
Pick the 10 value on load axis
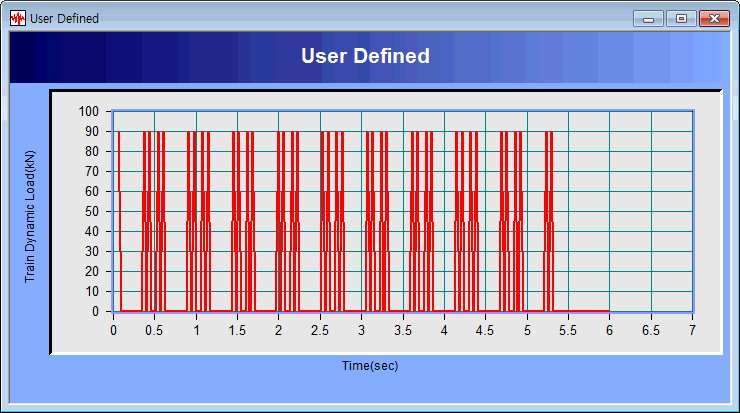click(x=92, y=291)
